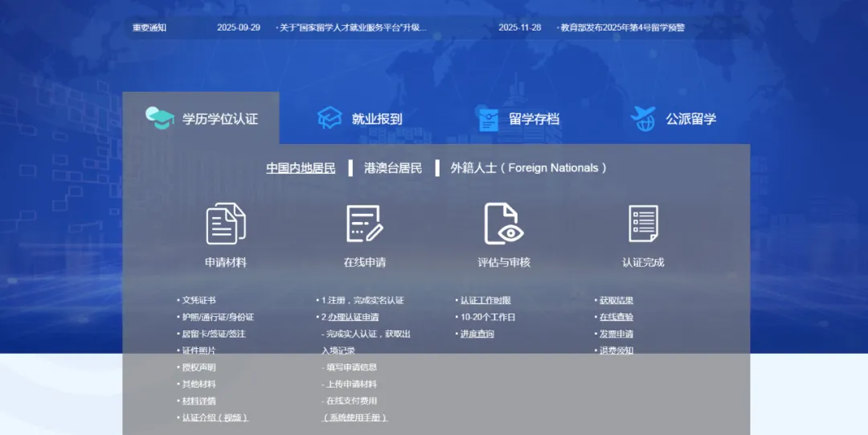Click the 1.注册，完成实名认证 step text

coord(362,301)
